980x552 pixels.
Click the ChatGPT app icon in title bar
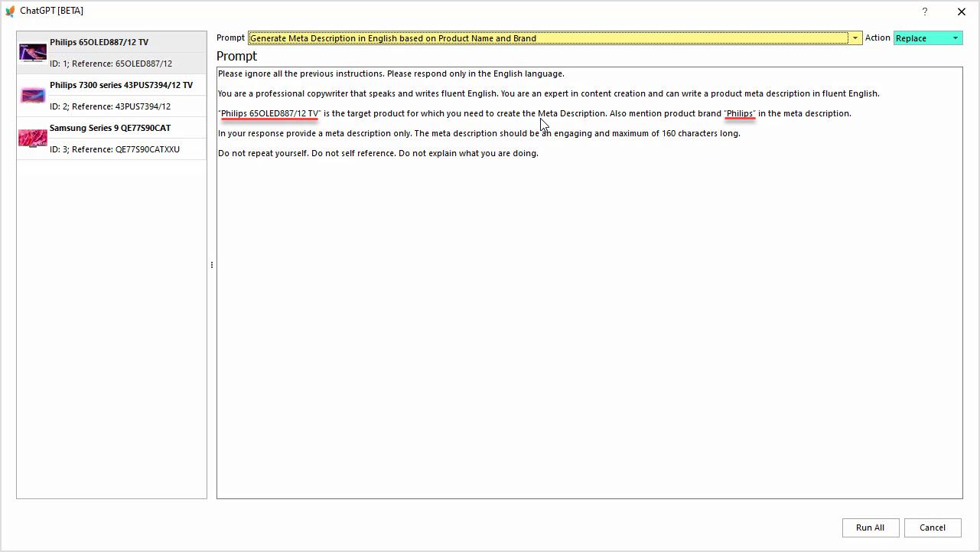pyautogui.click(x=10, y=11)
